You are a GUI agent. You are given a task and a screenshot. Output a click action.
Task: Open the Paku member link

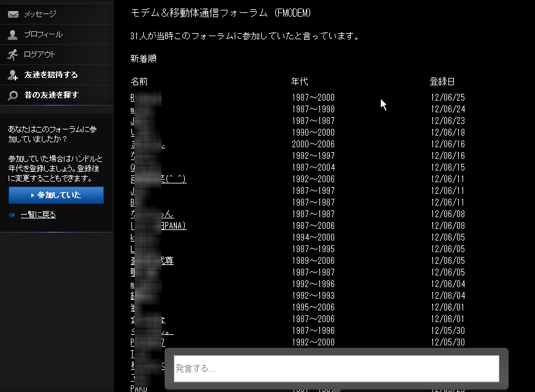coord(140,388)
